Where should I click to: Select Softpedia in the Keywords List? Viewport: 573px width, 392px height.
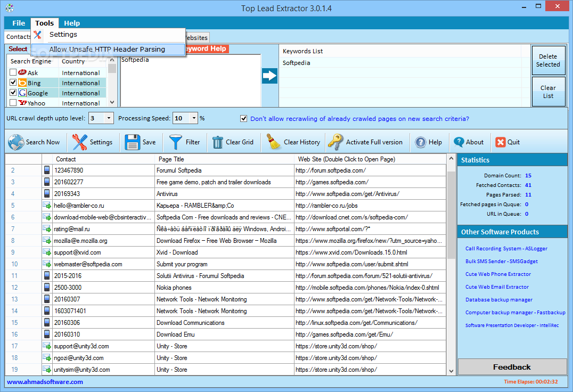[x=297, y=63]
